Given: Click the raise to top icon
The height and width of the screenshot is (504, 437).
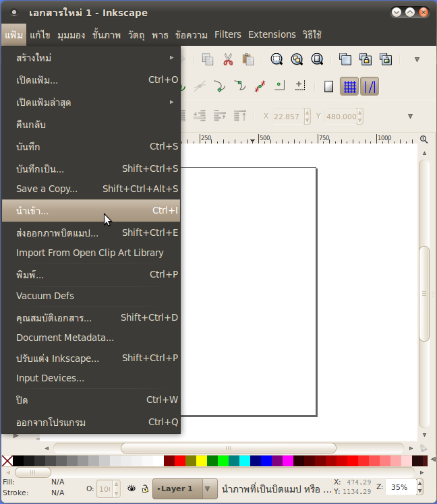Looking at the screenshot, I should point(240,116).
